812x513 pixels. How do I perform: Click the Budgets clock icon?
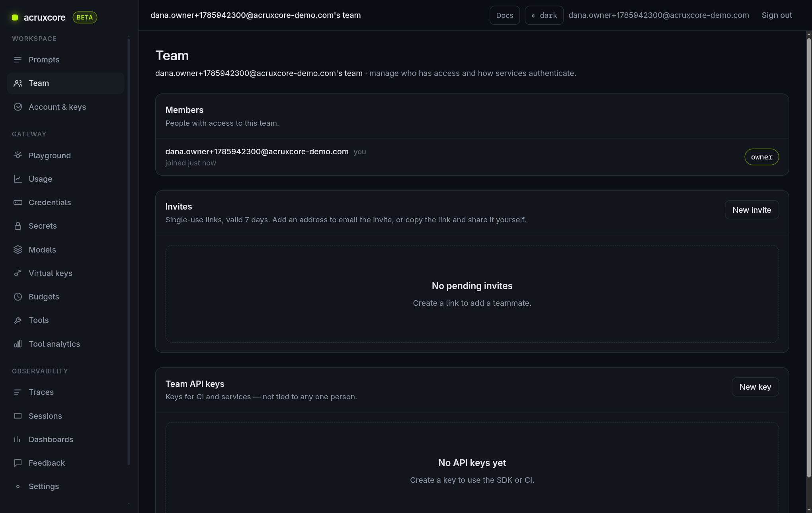point(18,297)
